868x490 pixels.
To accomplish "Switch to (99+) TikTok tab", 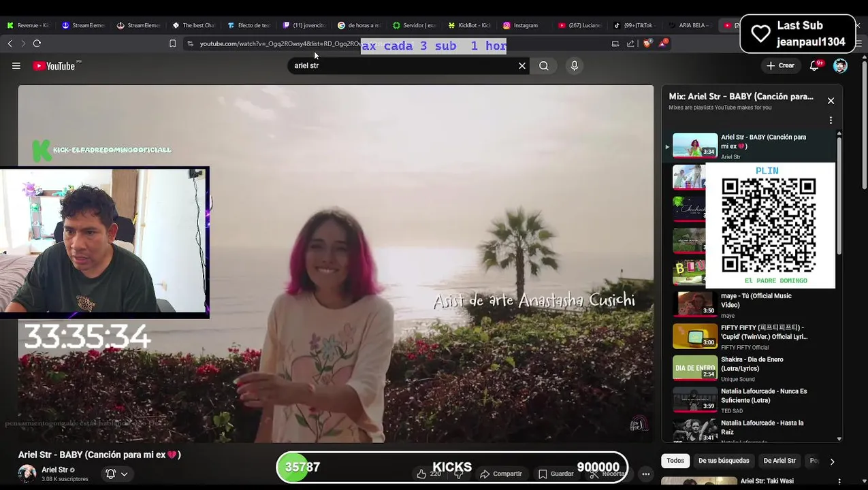I will pyautogui.click(x=635, y=25).
